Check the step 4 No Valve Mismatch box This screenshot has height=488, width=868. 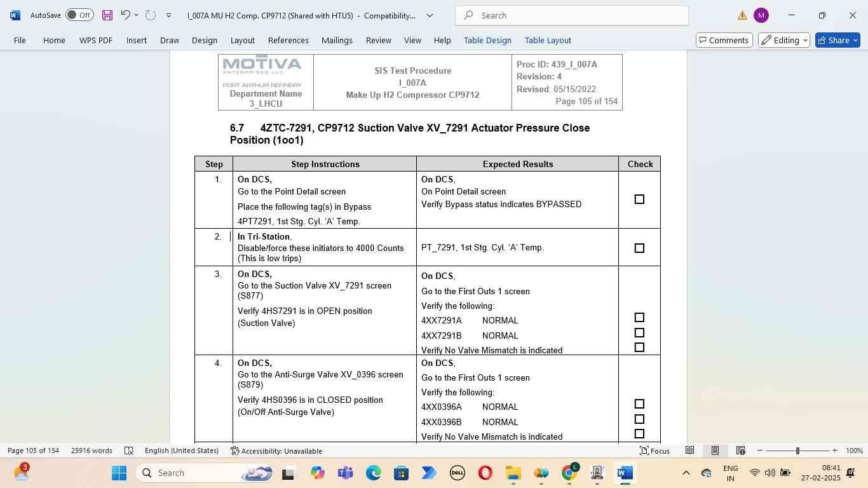tap(639, 434)
